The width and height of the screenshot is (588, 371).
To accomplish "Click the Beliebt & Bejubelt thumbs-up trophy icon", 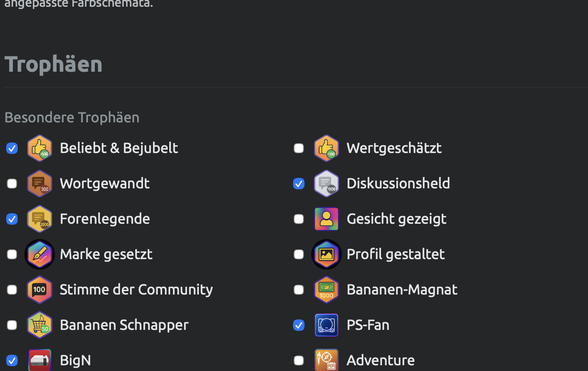I will [x=40, y=148].
